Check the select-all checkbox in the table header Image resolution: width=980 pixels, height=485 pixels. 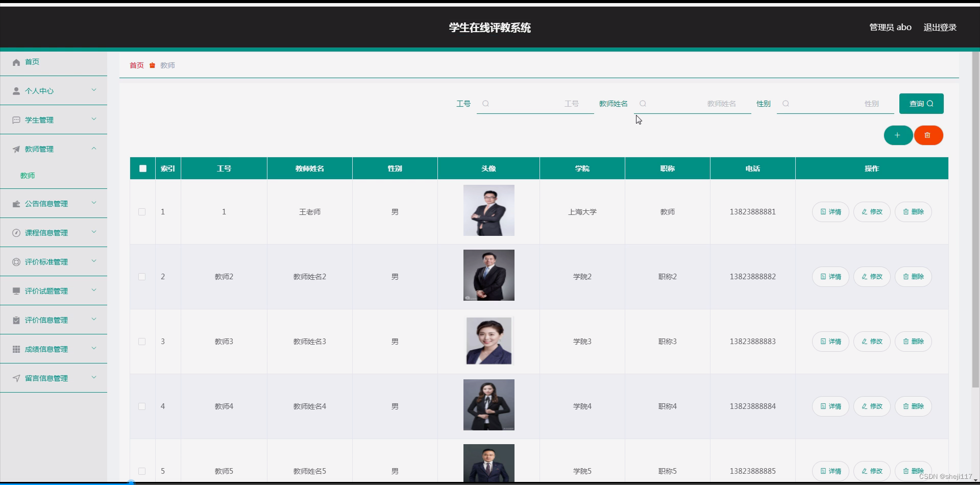tap(142, 168)
